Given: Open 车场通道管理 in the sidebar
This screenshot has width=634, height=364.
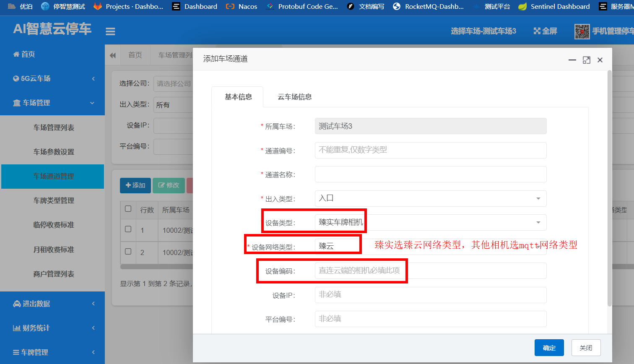Looking at the screenshot, I should (53, 176).
